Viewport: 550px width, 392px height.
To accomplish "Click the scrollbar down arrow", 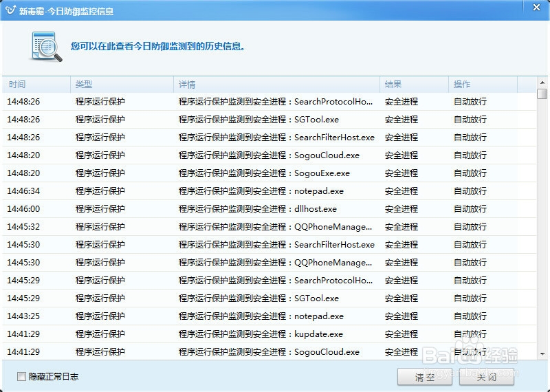I will [x=542, y=353].
